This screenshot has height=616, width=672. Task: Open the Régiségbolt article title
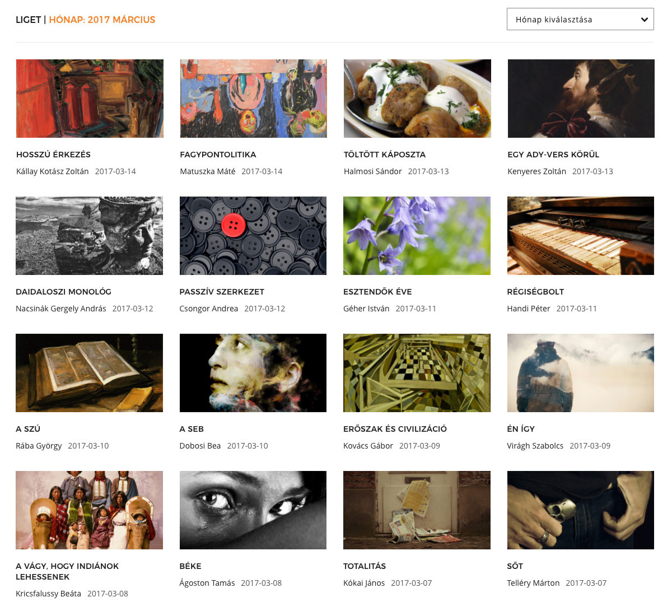tap(535, 292)
